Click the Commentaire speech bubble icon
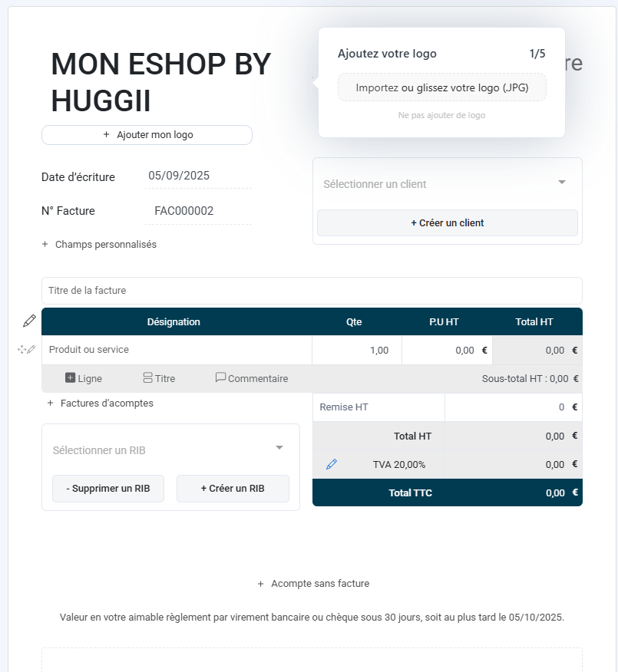Screen dimensions: 618x672 click(x=220, y=377)
